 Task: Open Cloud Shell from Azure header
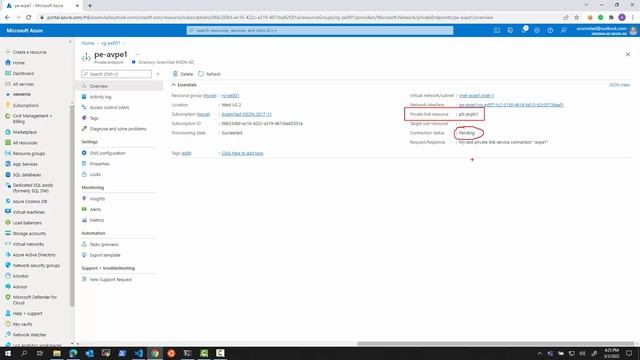point(497,30)
